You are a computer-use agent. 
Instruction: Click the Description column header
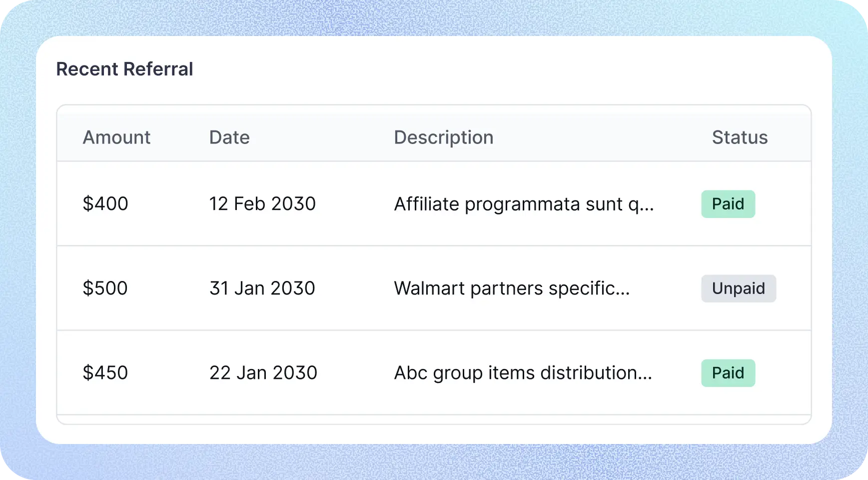[443, 137]
